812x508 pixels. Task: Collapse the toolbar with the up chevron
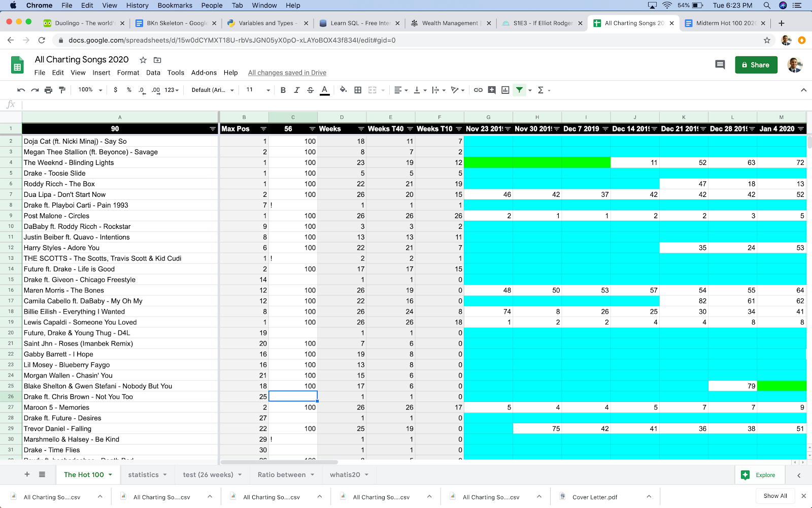pos(803,90)
